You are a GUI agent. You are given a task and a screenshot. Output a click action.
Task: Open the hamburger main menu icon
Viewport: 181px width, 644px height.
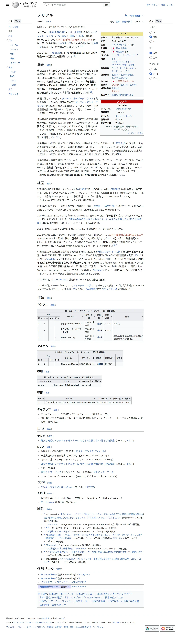[7, 5]
